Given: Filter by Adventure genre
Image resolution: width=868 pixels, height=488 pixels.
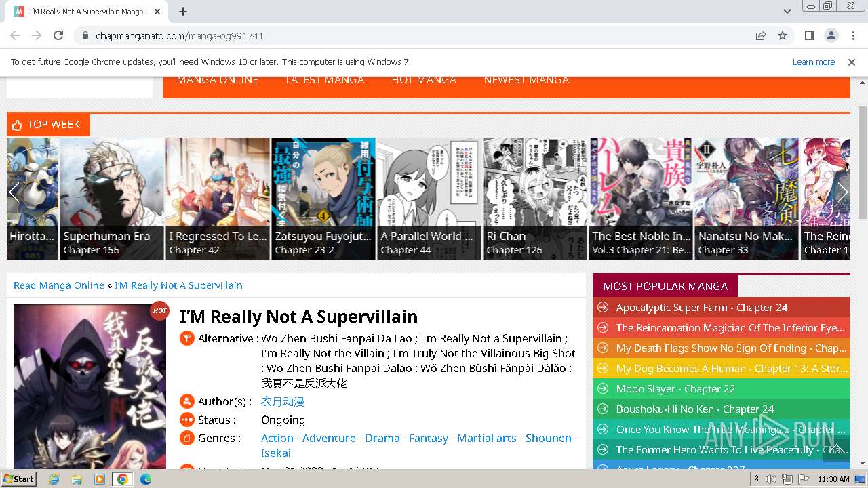Looking at the screenshot, I should (329, 439).
